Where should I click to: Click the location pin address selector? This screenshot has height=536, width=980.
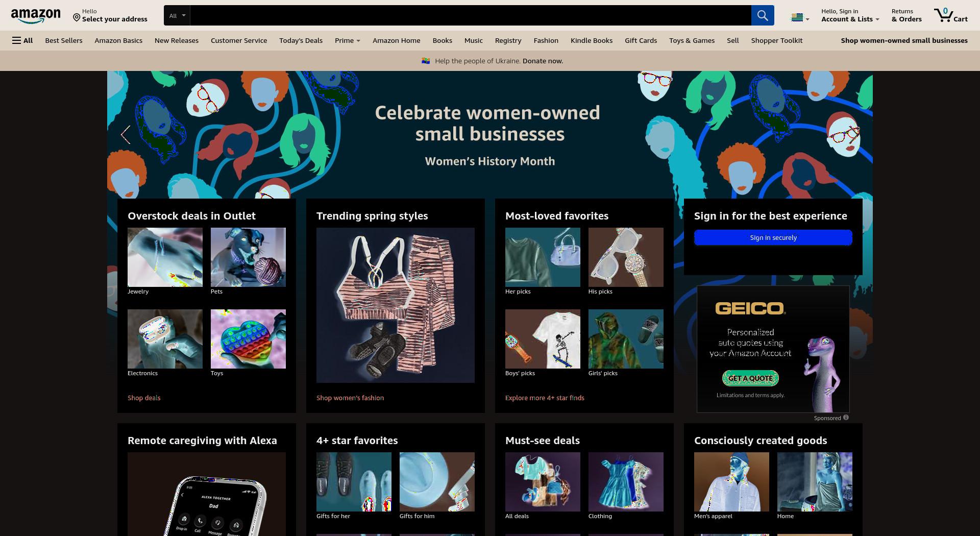[110, 15]
